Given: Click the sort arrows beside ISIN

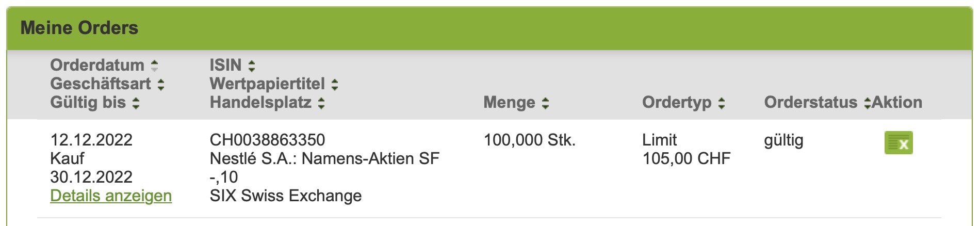Looking at the screenshot, I should point(252,66).
